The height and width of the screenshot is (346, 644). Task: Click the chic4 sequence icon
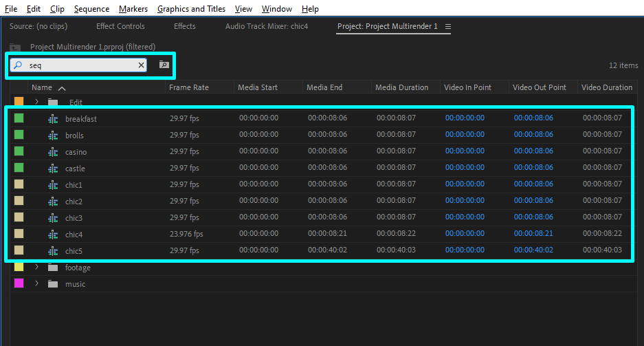(x=53, y=235)
